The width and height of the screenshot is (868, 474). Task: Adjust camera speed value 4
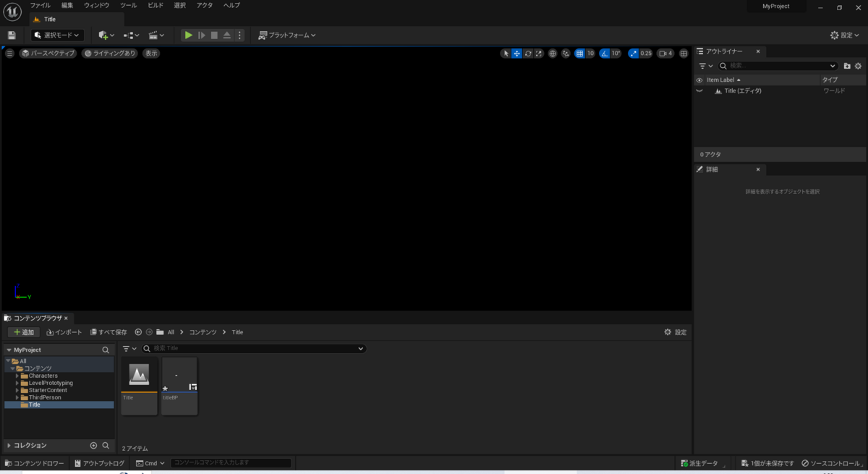(665, 54)
